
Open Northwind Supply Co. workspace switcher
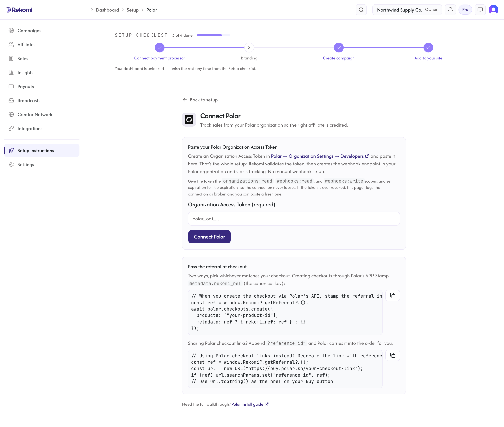(407, 10)
